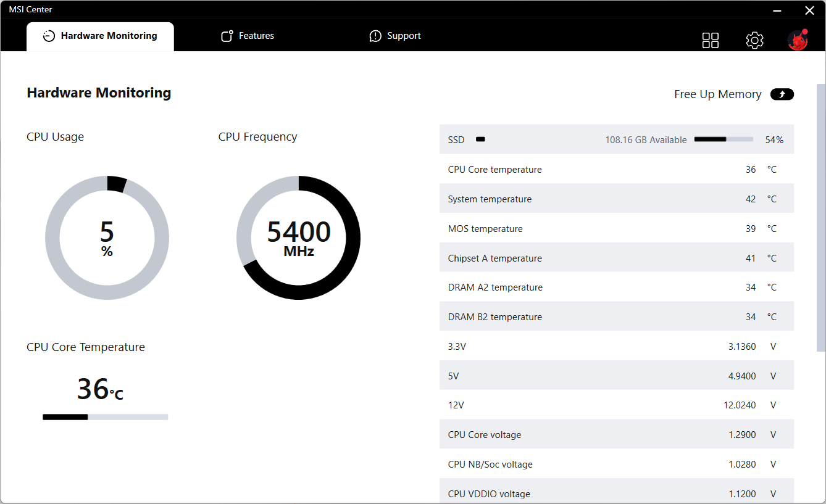This screenshot has height=504, width=826.
Task: Click the CPU Frequency 5400 MHz gauge
Action: tap(299, 238)
